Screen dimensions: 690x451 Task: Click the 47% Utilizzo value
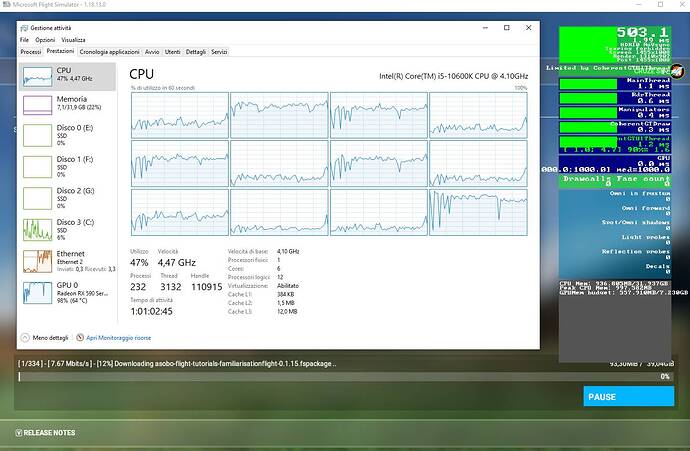tap(139, 263)
